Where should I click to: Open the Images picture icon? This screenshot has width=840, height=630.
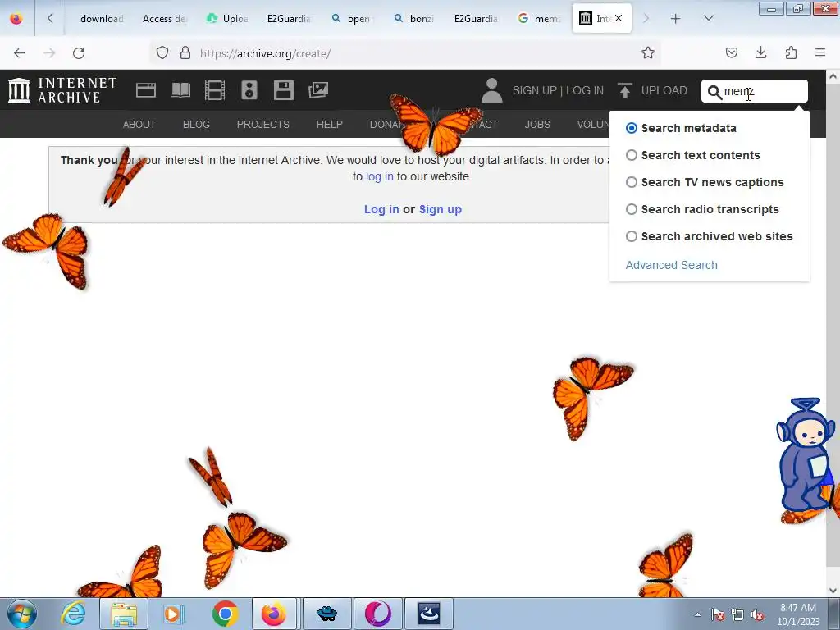(318, 90)
